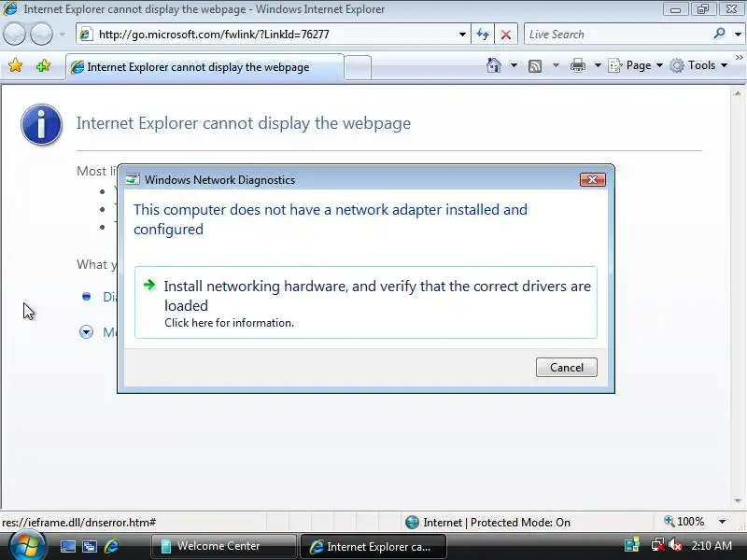747x560 pixels.
Task: Click the red Stop loading icon
Action: (x=506, y=35)
